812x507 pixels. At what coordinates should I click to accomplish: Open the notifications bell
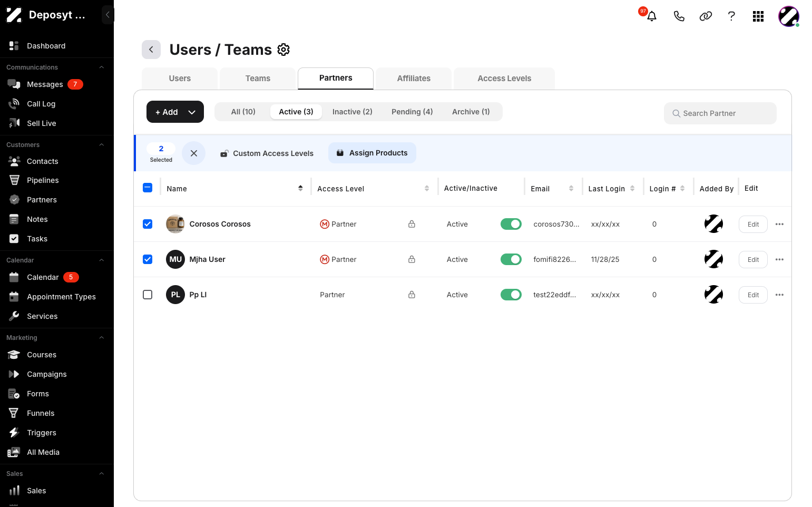[651, 16]
